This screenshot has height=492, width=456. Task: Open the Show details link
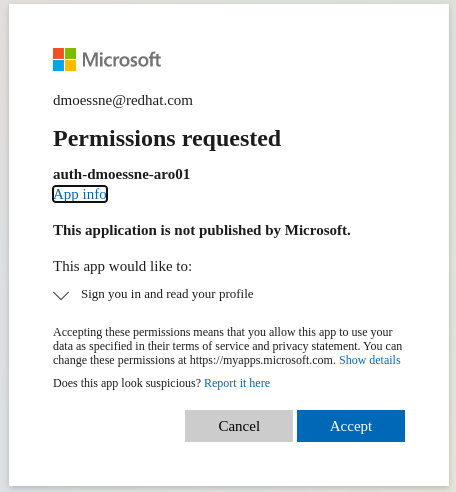tap(370, 360)
